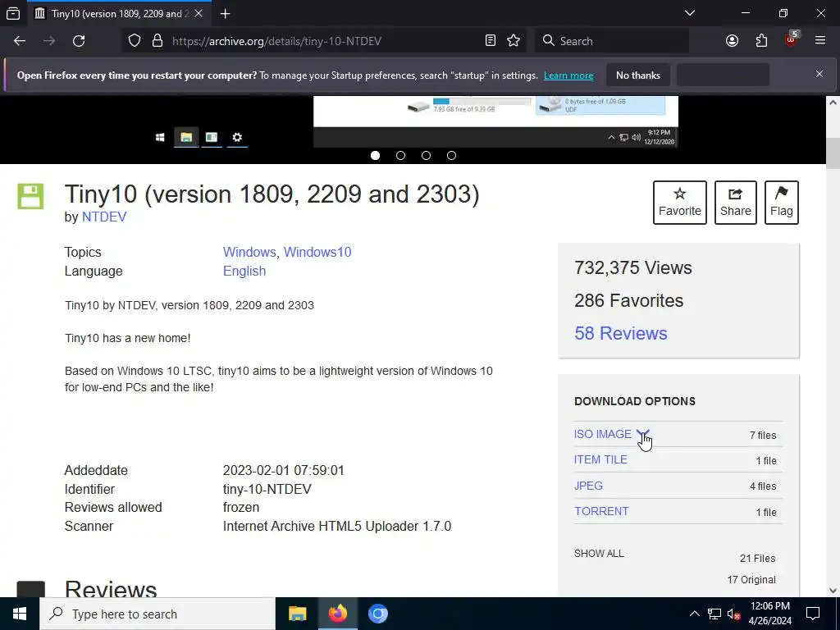
Task: Click the green floppy software icon
Action: coord(30,196)
